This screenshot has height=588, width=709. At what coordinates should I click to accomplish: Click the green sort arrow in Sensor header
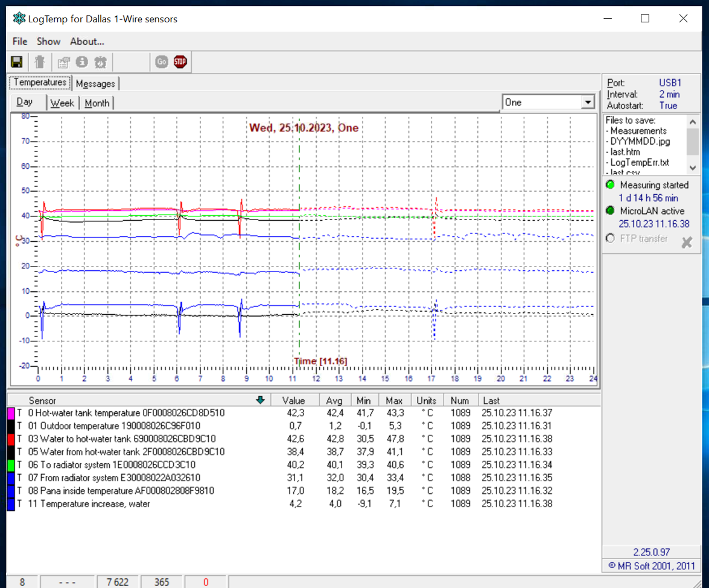[260, 400]
